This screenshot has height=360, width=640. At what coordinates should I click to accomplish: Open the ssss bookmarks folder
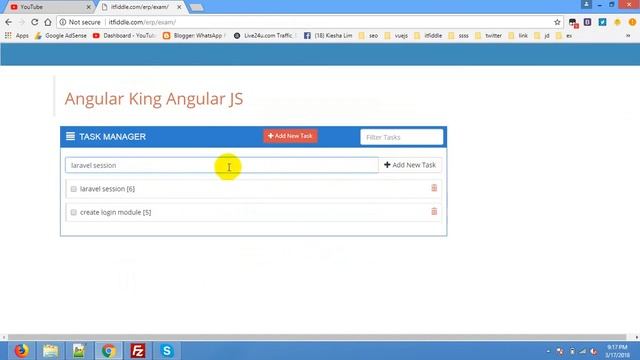[458, 36]
